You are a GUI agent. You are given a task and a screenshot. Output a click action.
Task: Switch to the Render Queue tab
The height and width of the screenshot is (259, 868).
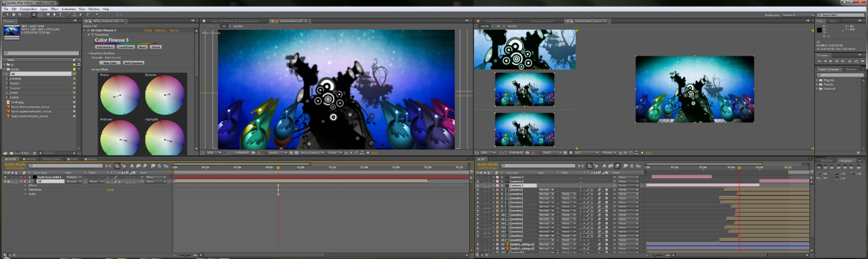pyautogui.click(x=52, y=159)
